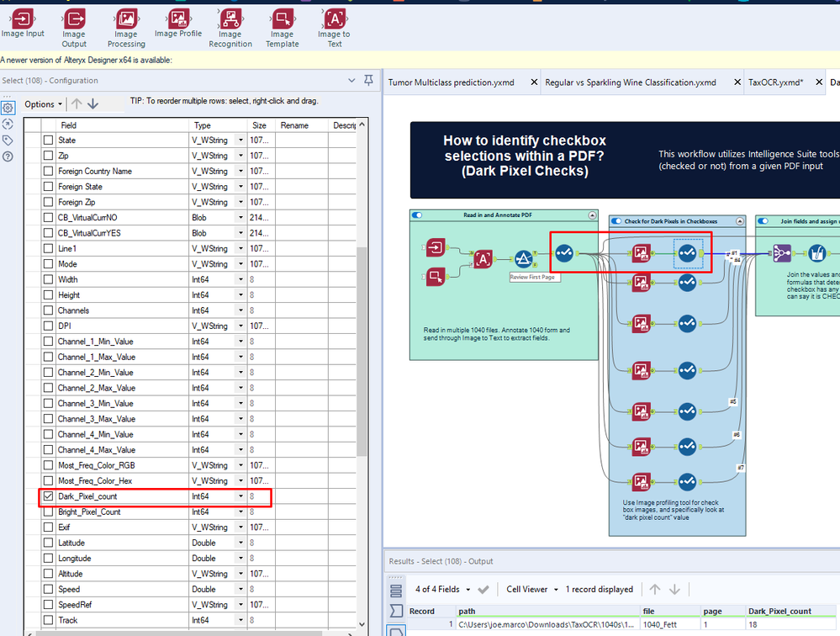Toggle off the Check for Dark Pixels container

point(616,220)
